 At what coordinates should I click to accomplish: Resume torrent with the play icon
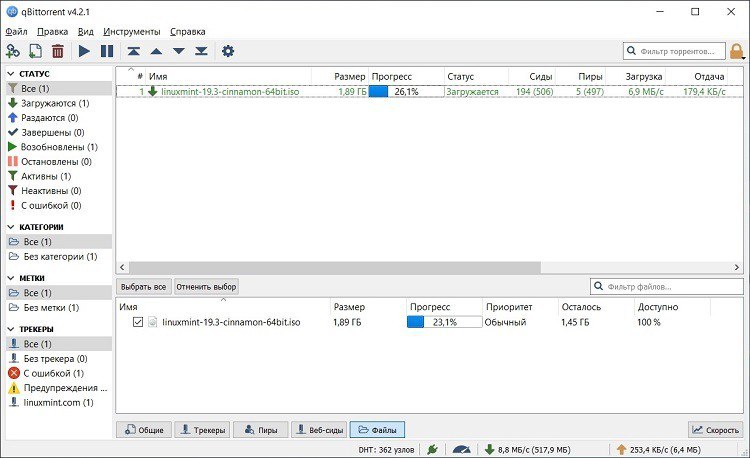[x=84, y=51]
